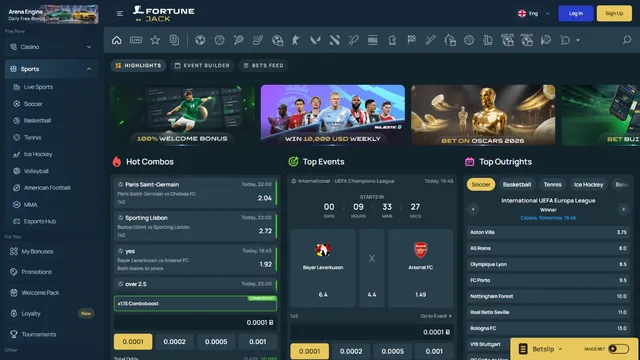
Task: Click the Top Events stake input field
Action: pyautogui.click(x=372, y=332)
